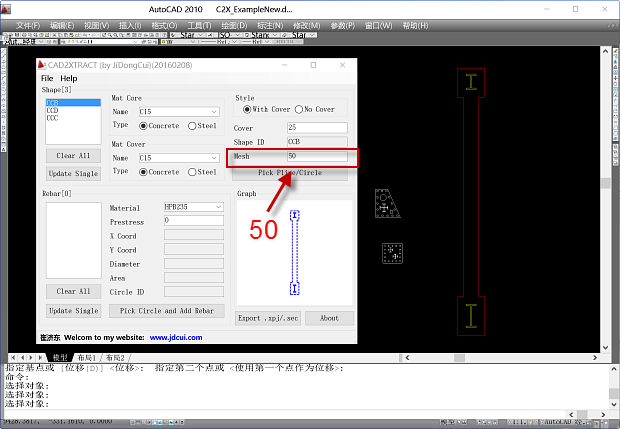
Task: Click Clear All under Shape list
Action: click(x=73, y=156)
